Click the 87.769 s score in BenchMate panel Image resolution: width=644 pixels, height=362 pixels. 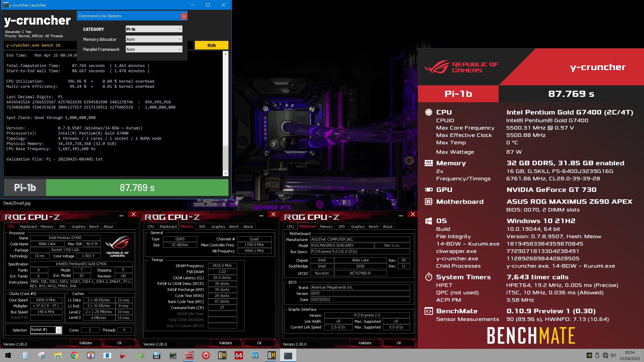point(571,94)
